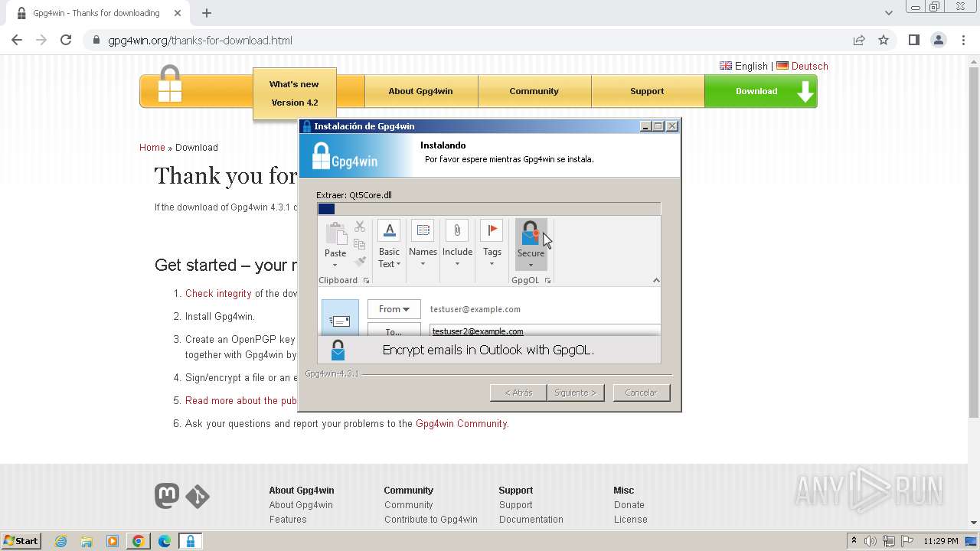Open Git repository icon in footer

(198, 497)
